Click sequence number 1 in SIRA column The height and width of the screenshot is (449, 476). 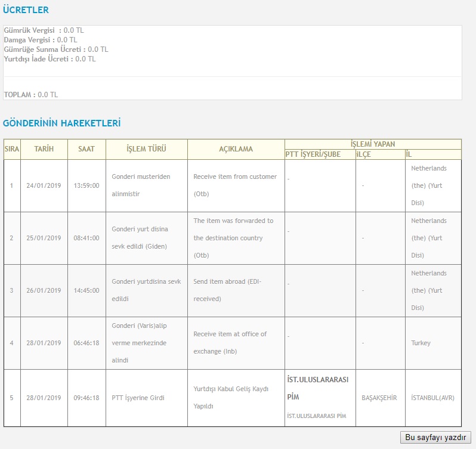(x=11, y=185)
